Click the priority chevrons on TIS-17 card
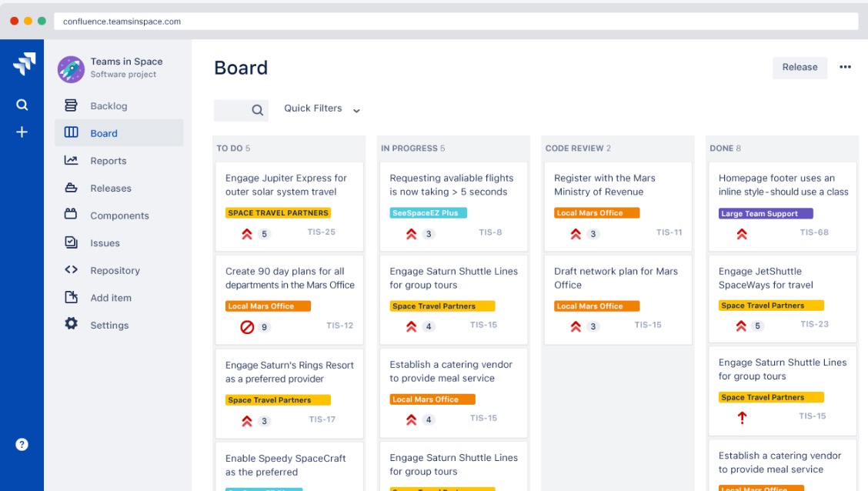Screen dimensions: 868x491 [x=247, y=421]
